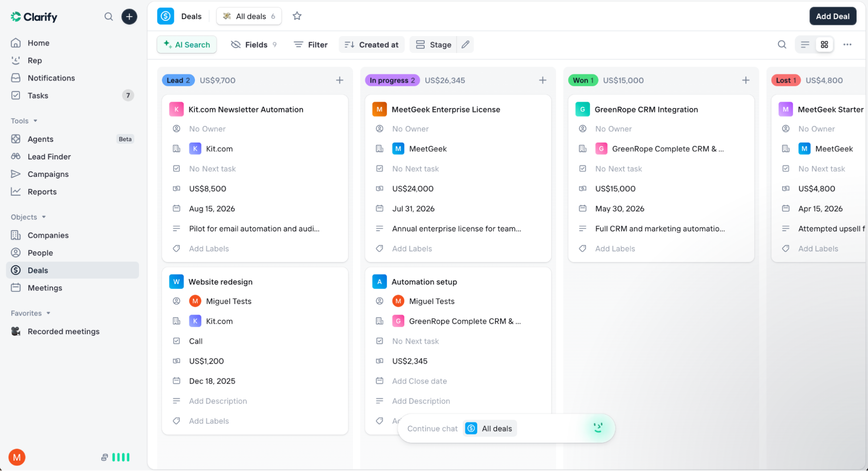Open MeetGeek Starter deal card title

click(831, 109)
